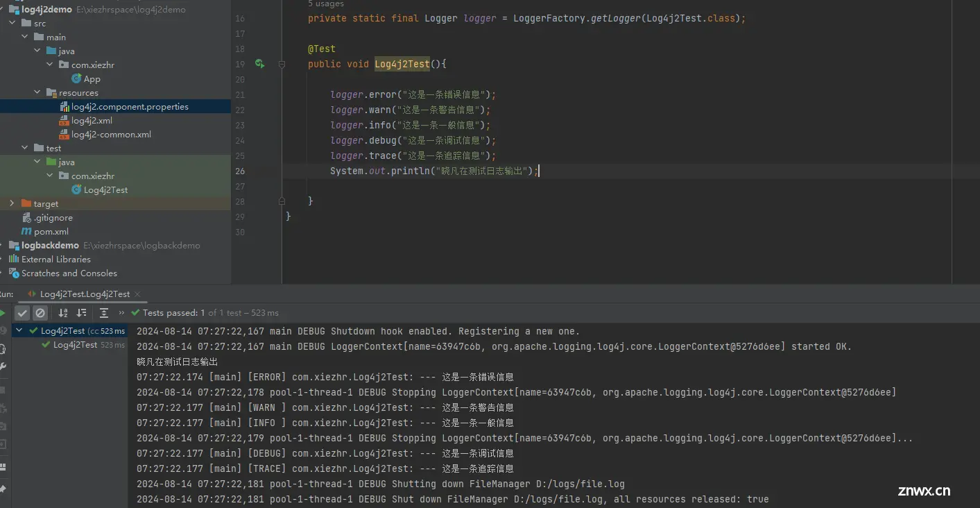This screenshot has height=508, width=980.
Task: Click the [ERROR] console output line
Action: click(x=325, y=377)
